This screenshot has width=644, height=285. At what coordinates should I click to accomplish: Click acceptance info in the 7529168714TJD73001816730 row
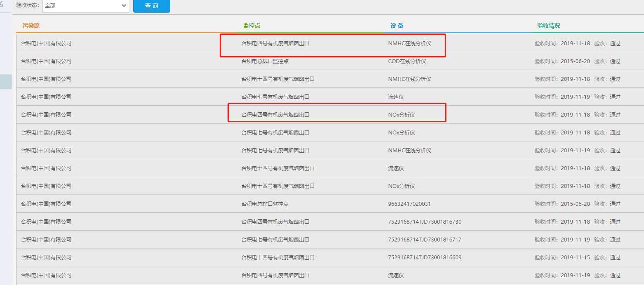pyautogui.click(x=577, y=222)
